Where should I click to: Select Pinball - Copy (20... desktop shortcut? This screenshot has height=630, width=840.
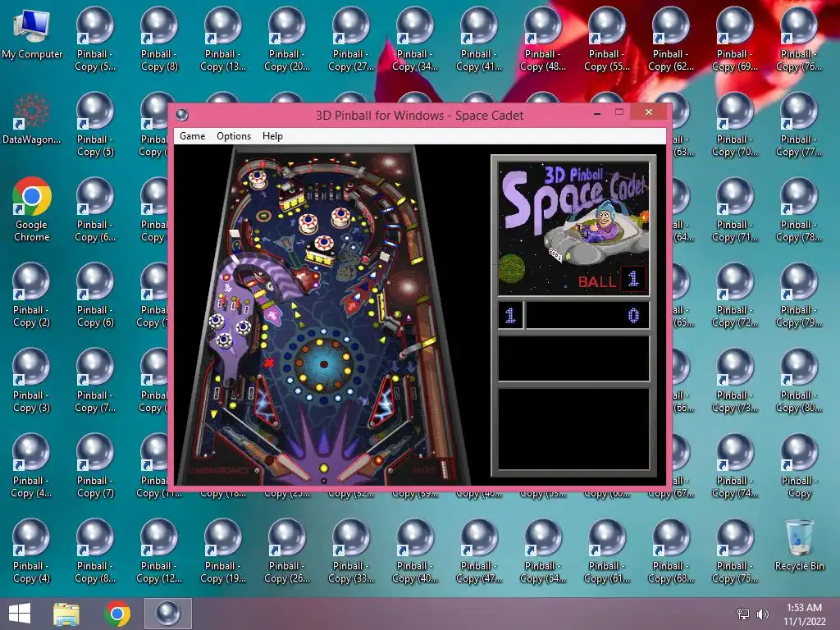point(287,39)
